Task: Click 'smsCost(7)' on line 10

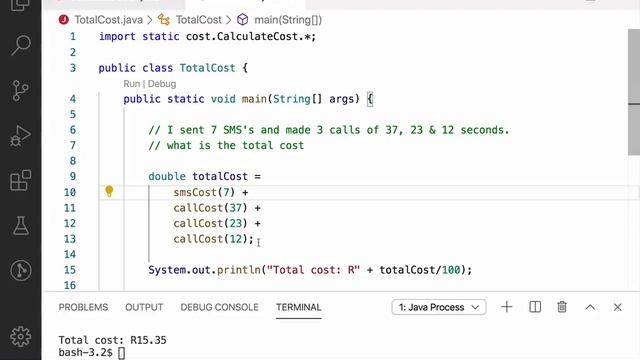Action: pyautogui.click(x=204, y=192)
